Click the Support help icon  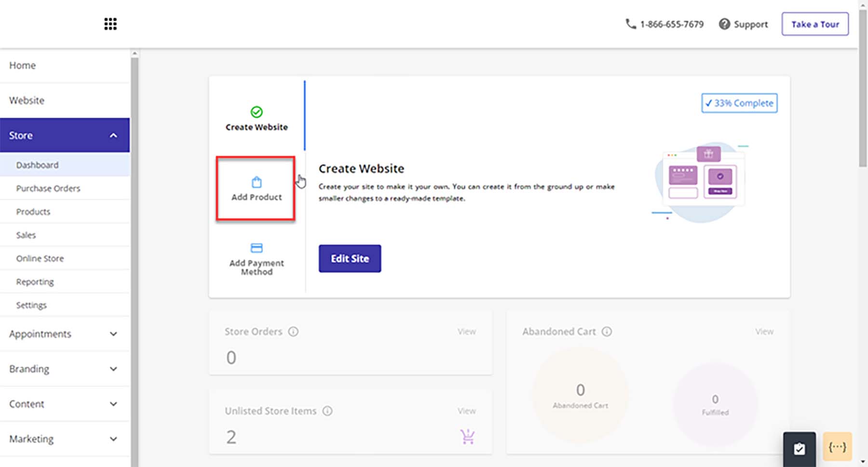pos(724,24)
